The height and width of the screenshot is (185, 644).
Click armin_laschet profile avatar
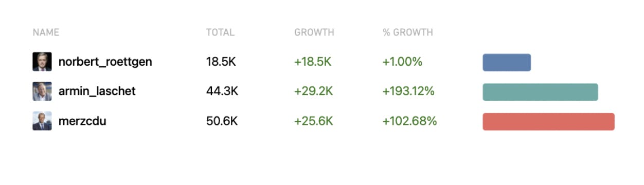click(x=42, y=91)
